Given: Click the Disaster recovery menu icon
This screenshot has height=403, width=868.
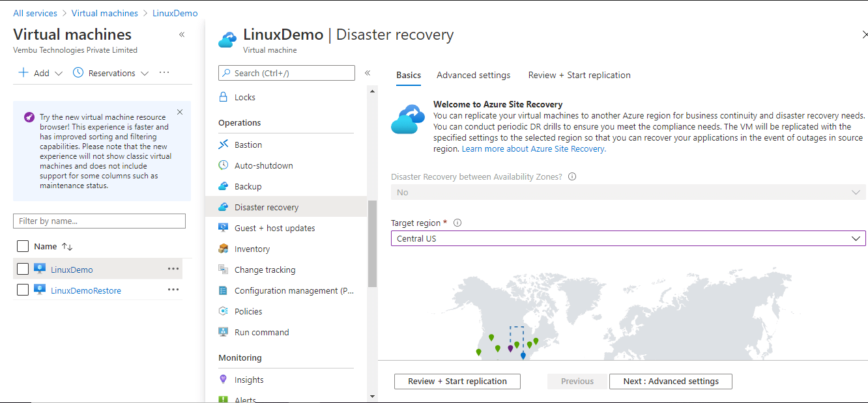Looking at the screenshot, I should (223, 207).
